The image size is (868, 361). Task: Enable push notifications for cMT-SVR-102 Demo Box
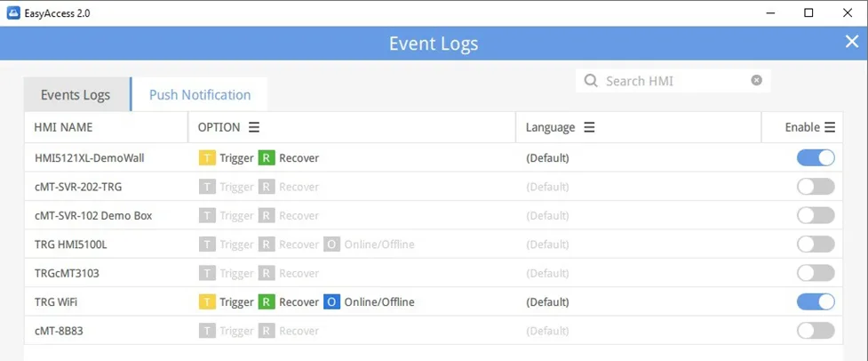(816, 215)
